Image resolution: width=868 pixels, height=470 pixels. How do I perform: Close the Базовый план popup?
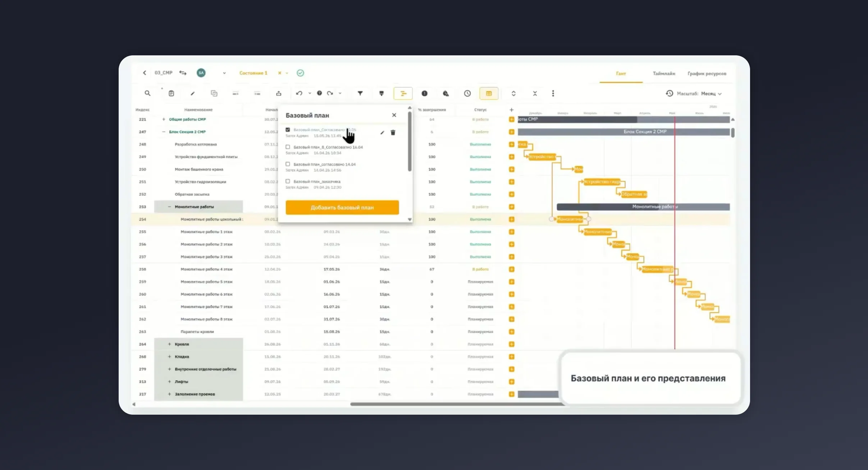pyautogui.click(x=394, y=115)
